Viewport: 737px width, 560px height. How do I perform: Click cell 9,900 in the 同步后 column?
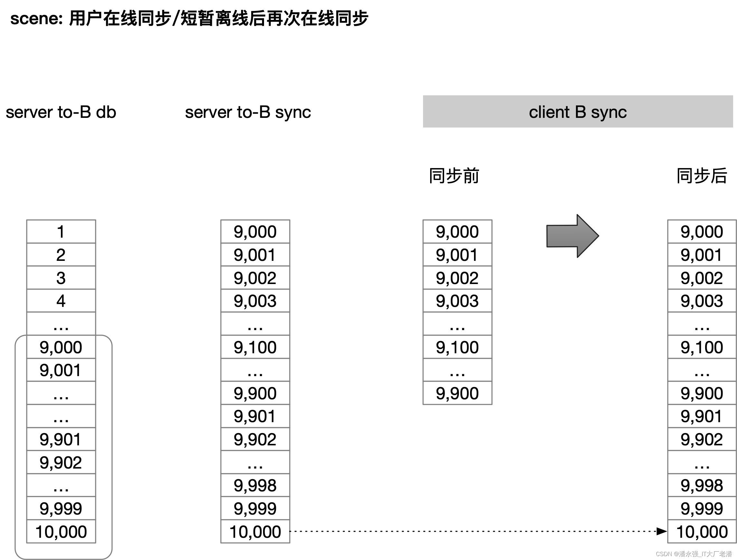click(702, 393)
